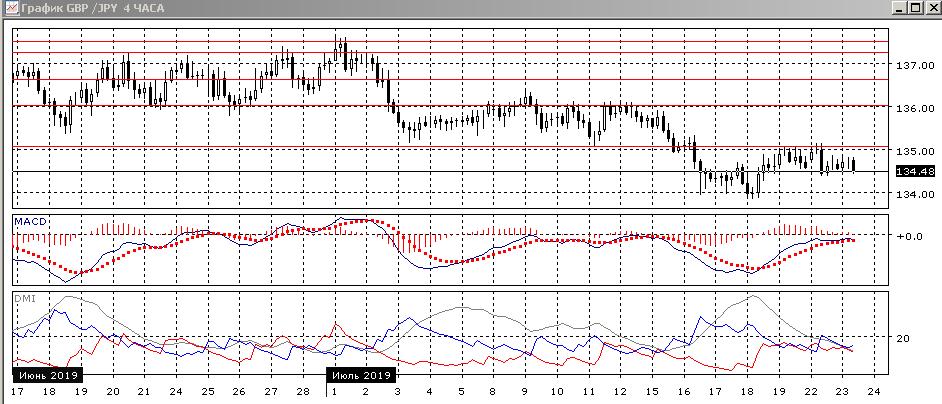Click date 17 at left end of time axis
The width and height of the screenshot is (942, 404).
[17, 391]
